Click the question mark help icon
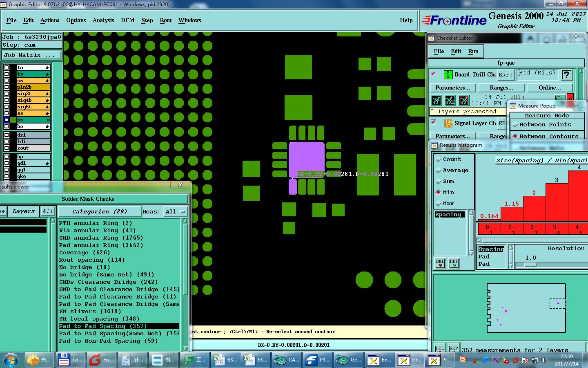588x368 pixels. [566, 75]
